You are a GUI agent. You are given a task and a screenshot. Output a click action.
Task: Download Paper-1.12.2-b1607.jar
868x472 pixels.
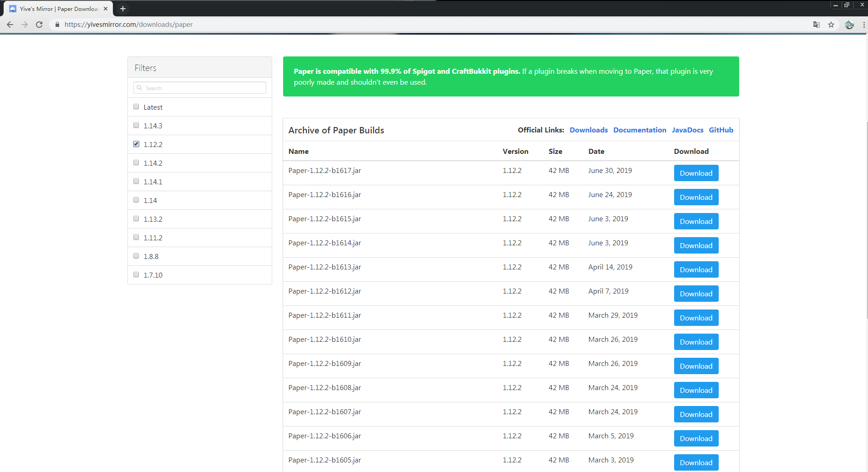tap(696, 414)
